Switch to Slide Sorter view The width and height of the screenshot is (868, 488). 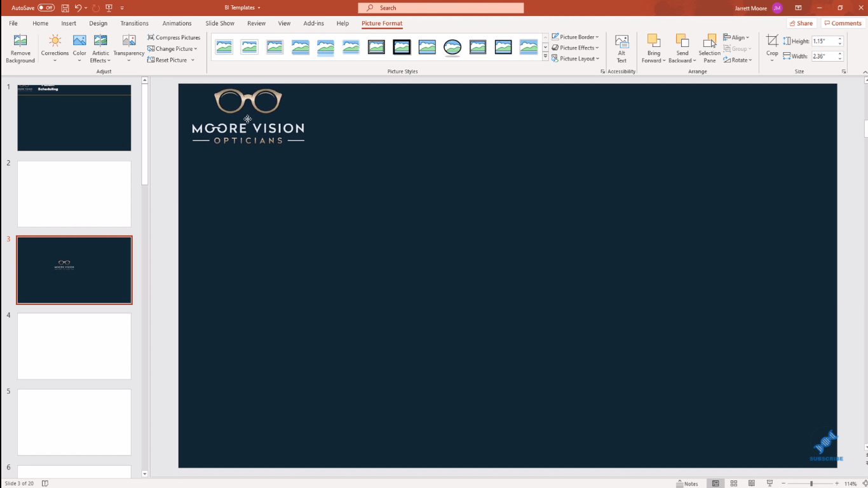[x=734, y=484]
